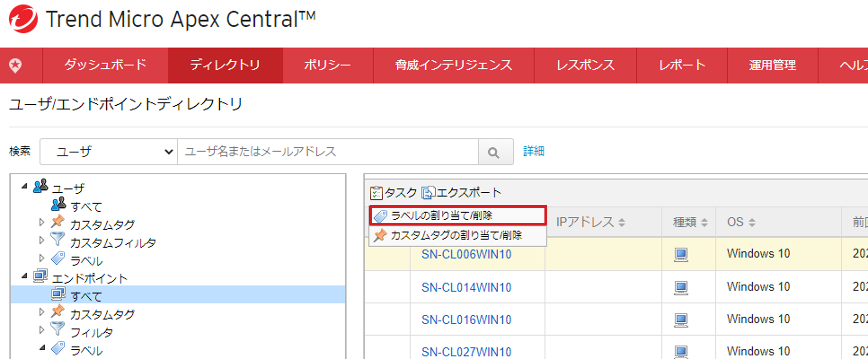Choose ラベルの割り当て/削除 menu entry
868x359 pixels.
pyautogui.click(x=441, y=216)
